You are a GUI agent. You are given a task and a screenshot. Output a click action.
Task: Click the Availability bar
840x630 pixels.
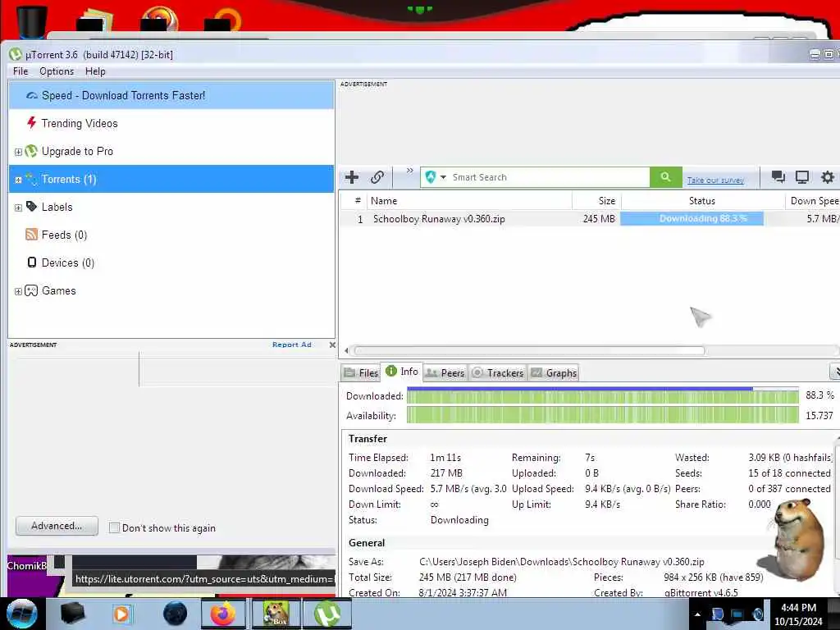[x=603, y=415]
